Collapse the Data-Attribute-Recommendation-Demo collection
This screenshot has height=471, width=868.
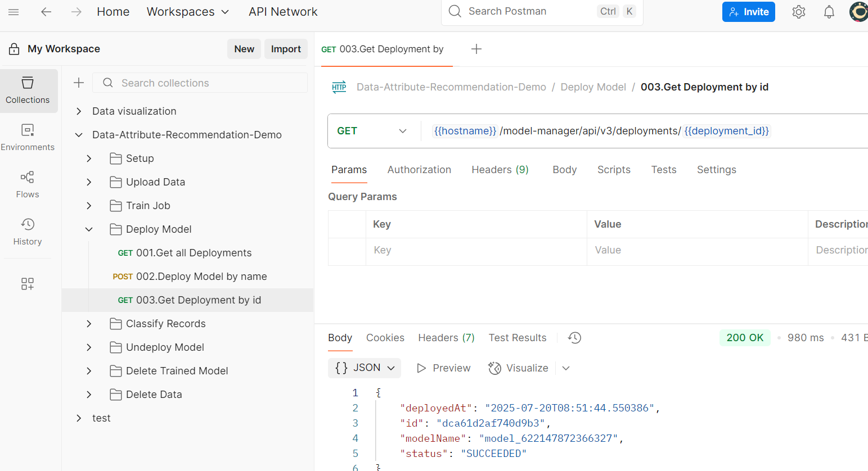pyautogui.click(x=79, y=135)
